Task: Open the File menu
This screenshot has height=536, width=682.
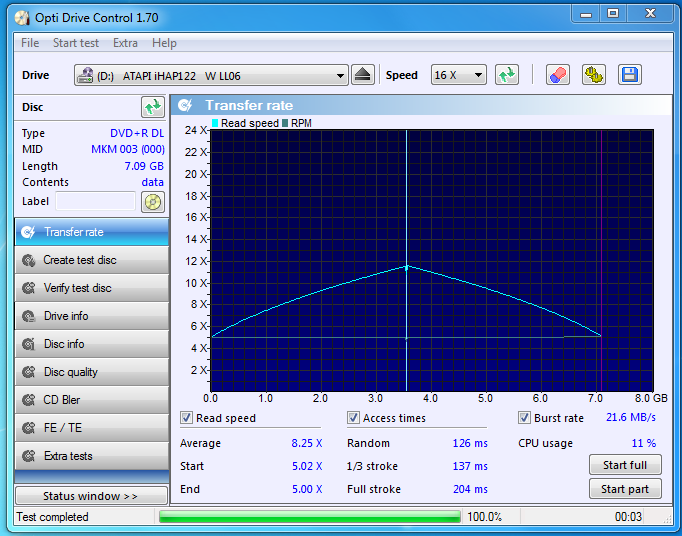Action: coord(30,43)
